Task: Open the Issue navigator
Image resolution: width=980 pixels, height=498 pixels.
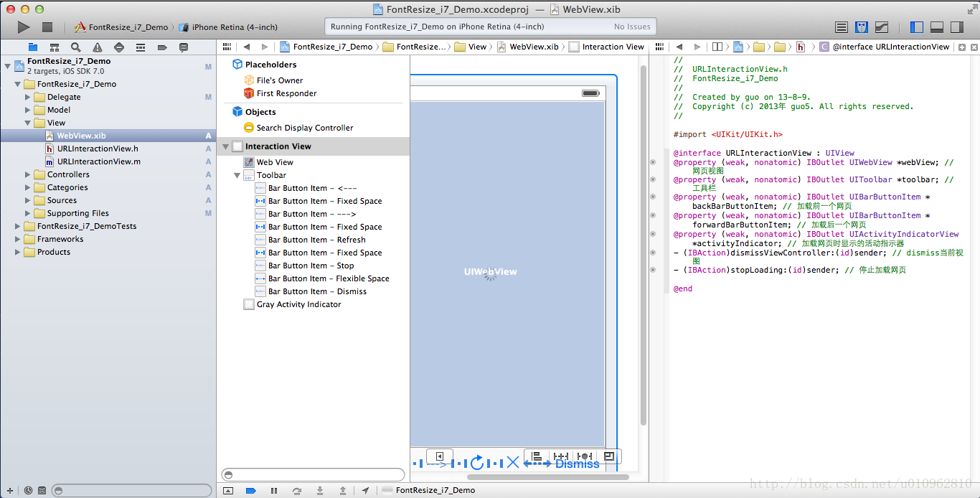Action: pyautogui.click(x=97, y=47)
